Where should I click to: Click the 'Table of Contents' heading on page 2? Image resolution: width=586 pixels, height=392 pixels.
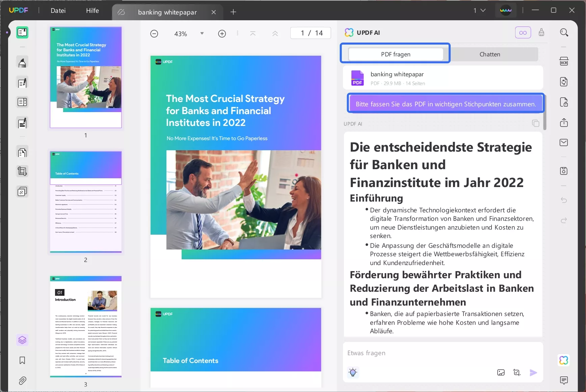pyautogui.click(x=190, y=361)
